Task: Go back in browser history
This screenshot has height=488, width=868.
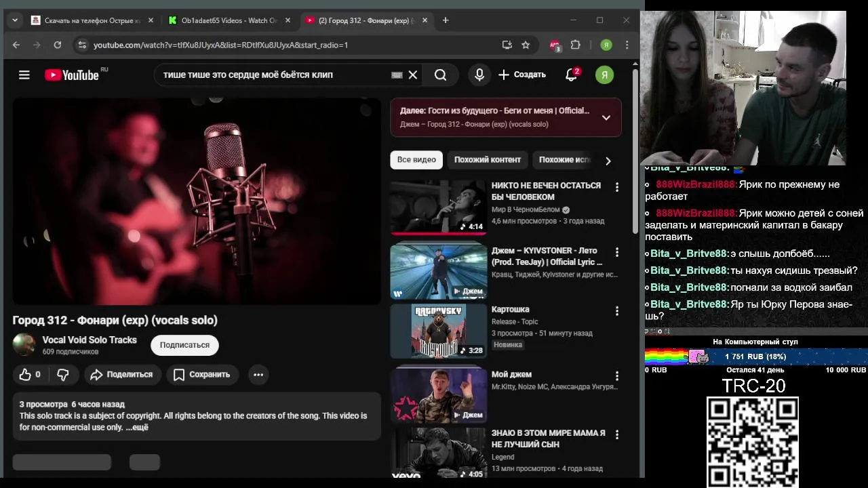Action: pos(16,45)
